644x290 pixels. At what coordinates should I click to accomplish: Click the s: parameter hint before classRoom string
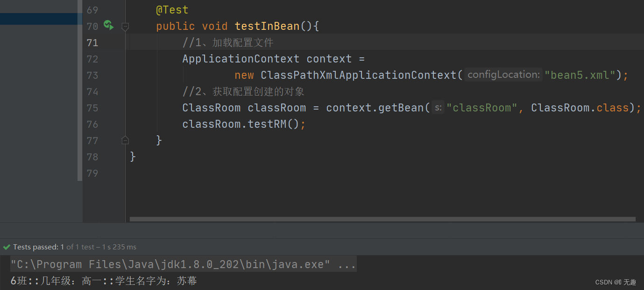point(438,107)
